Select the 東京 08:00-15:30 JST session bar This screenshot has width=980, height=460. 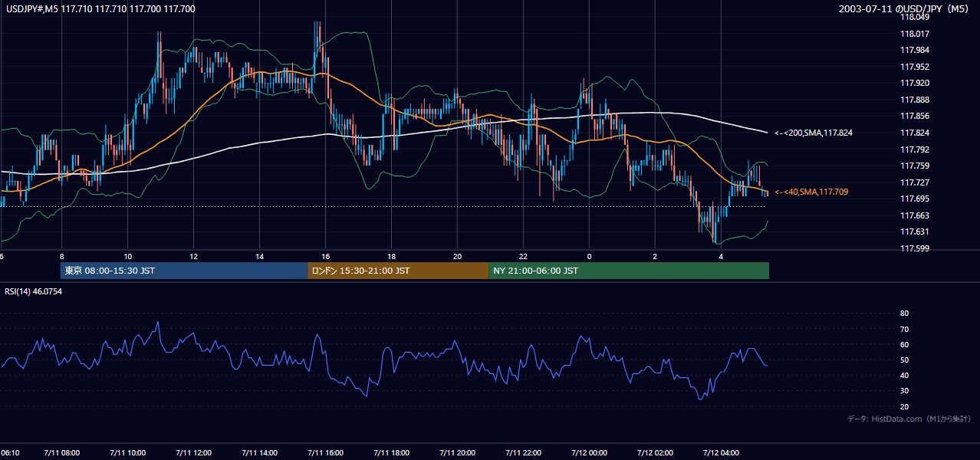[184, 271]
